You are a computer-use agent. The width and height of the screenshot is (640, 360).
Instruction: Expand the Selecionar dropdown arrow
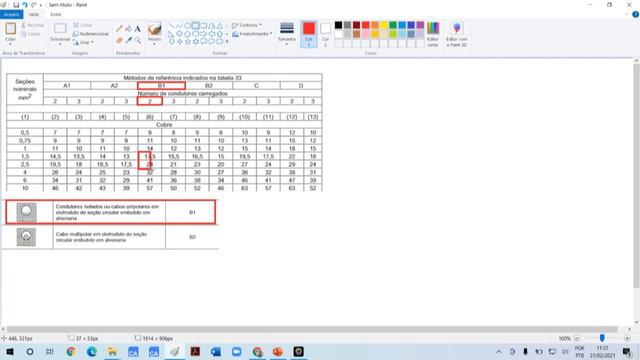60,44
